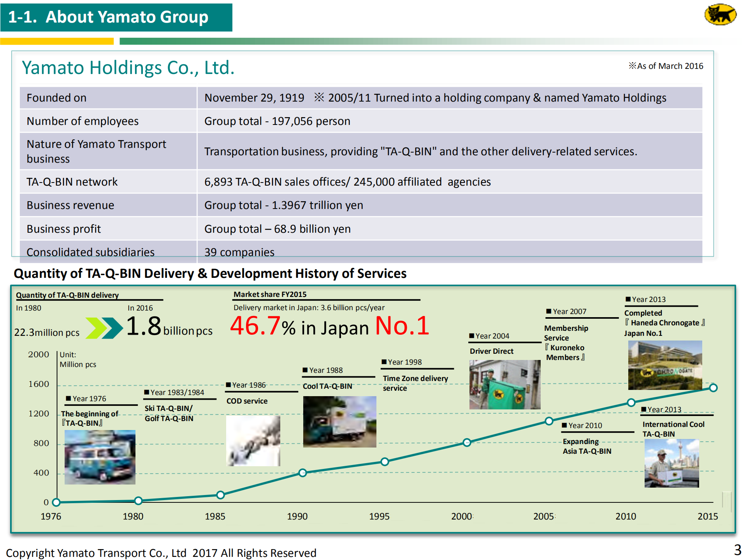
Task: Open the Cool TA-Q-BIN truck picture
Action: pos(339,422)
